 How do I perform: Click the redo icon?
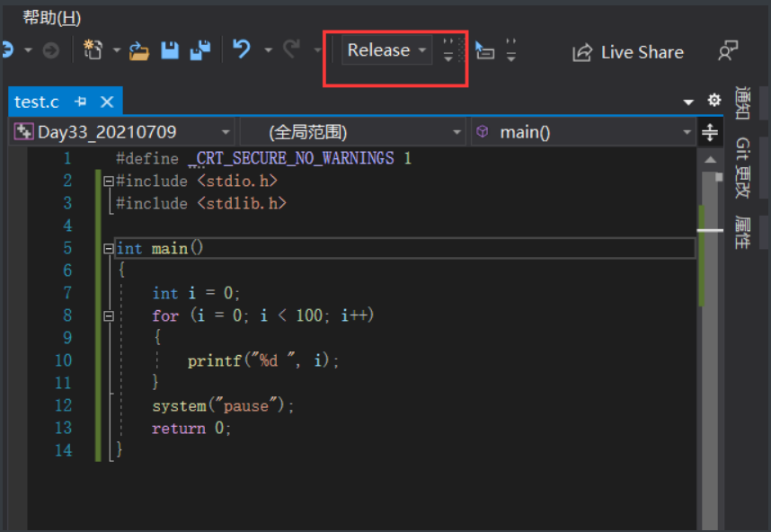tap(291, 49)
